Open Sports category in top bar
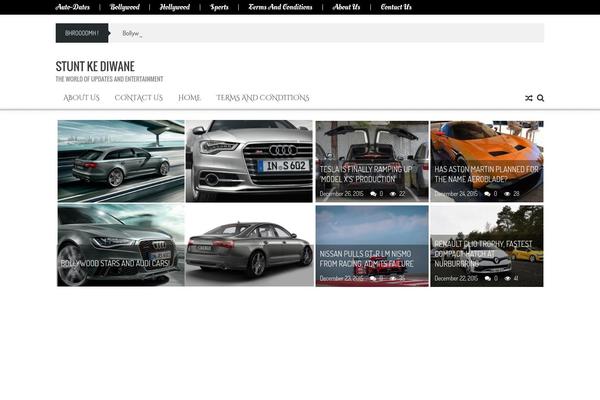 (219, 7)
